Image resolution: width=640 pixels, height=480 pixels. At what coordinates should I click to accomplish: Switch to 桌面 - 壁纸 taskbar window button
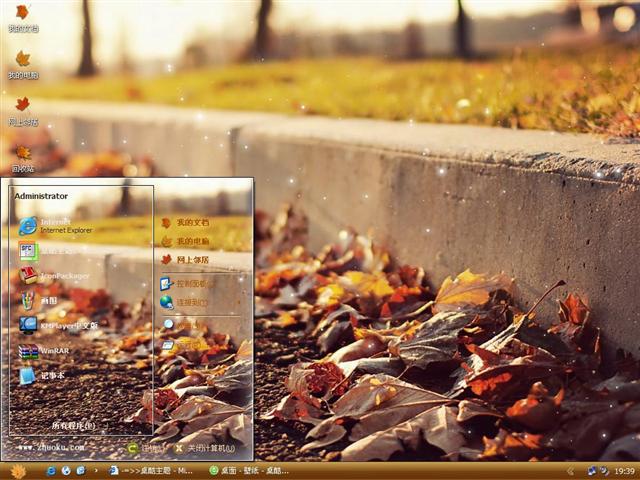249,471
